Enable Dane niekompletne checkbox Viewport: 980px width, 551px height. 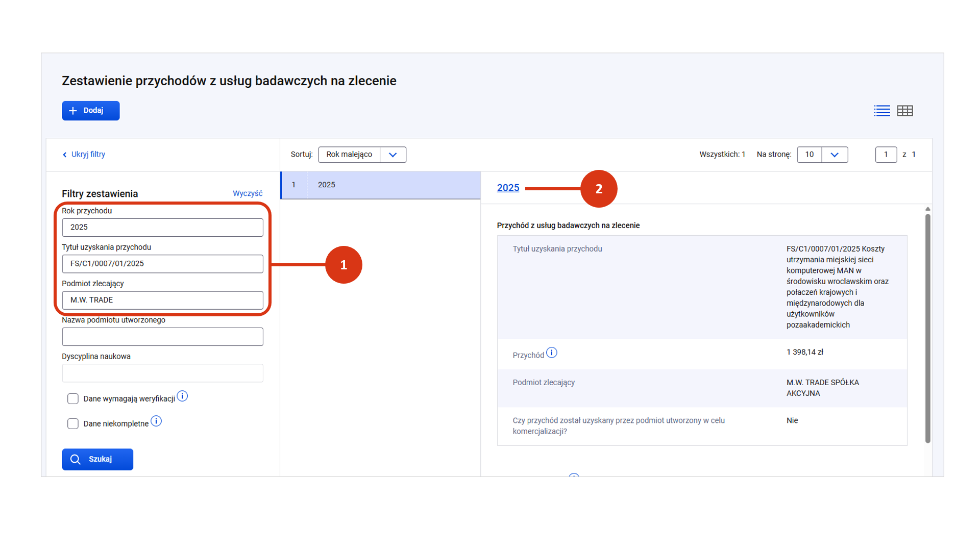coord(73,423)
